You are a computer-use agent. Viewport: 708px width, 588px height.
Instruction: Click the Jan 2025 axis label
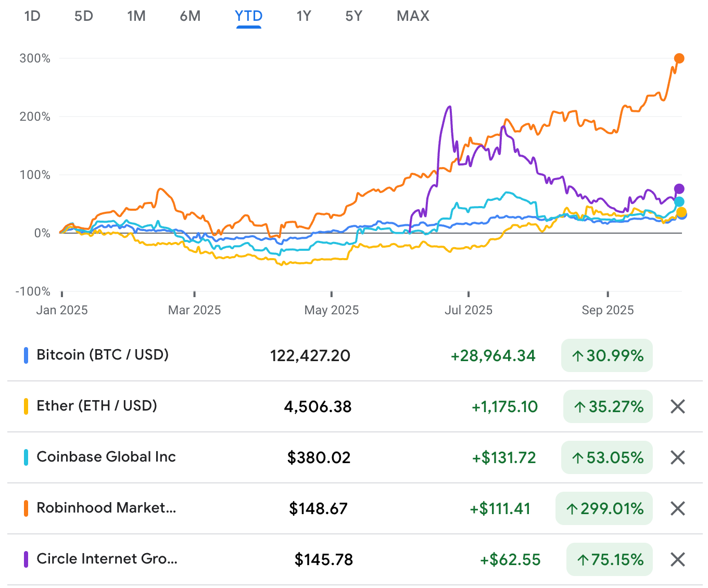click(62, 310)
